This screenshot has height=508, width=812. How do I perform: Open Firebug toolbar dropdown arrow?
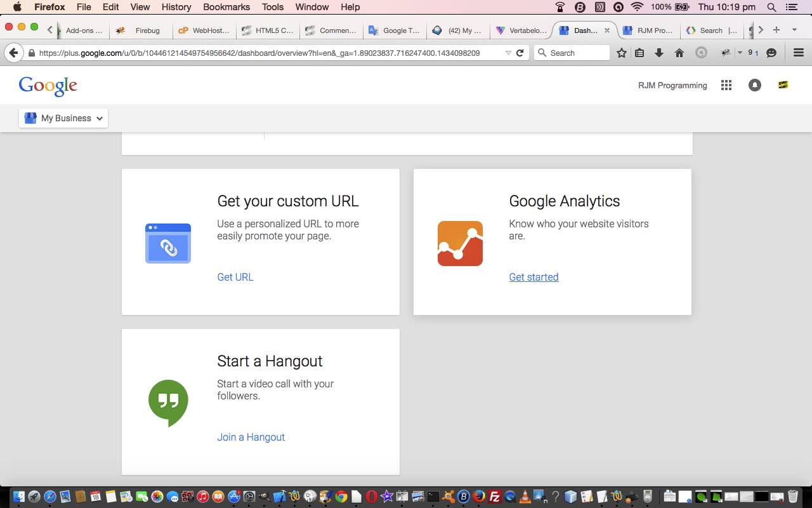click(x=740, y=53)
